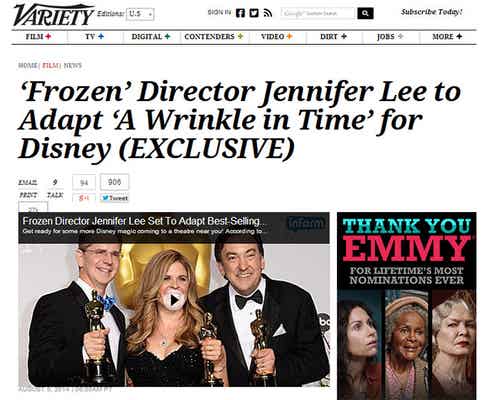Expand the DIGITAL menu
This screenshot has height=400, width=496.
click(x=151, y=37)
